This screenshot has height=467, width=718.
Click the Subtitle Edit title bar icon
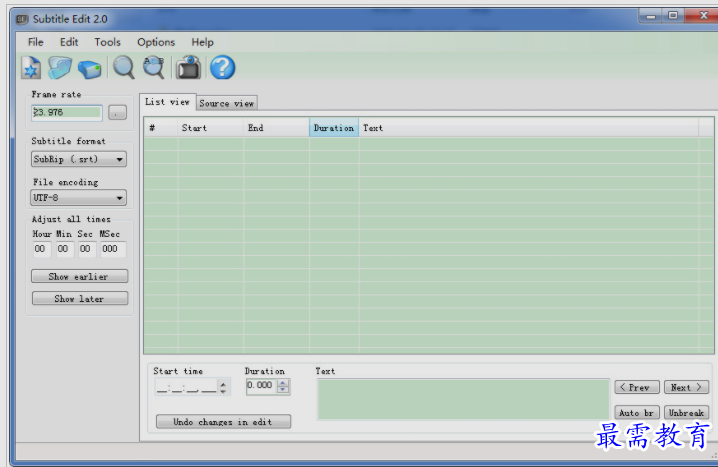(21, 16)
